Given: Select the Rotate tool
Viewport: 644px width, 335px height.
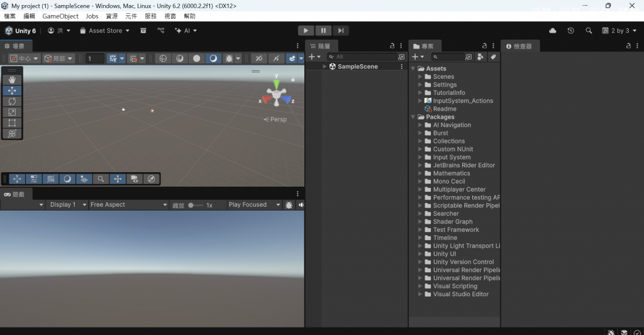Looking at the screenshot, I should pos(12,101).
